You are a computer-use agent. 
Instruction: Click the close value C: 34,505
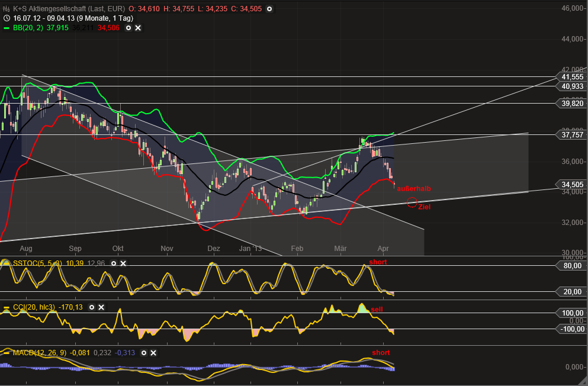(x=246, y=9)
